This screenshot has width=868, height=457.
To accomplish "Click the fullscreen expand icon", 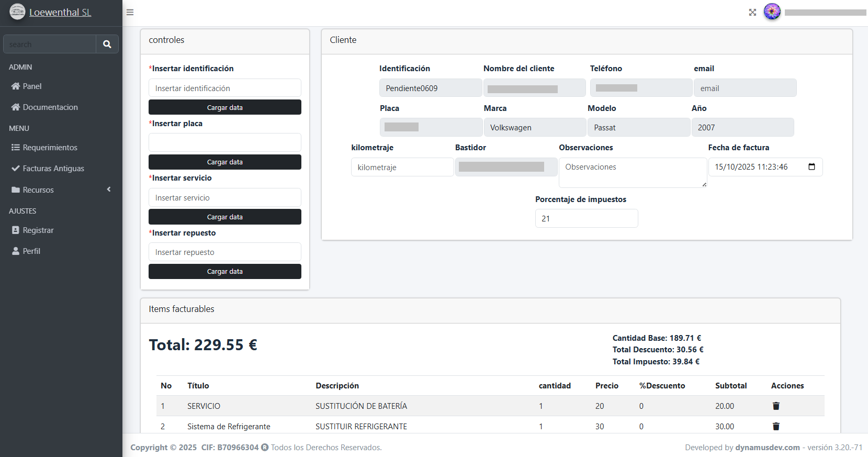I will pyautogui.click(x=752, y=13).
